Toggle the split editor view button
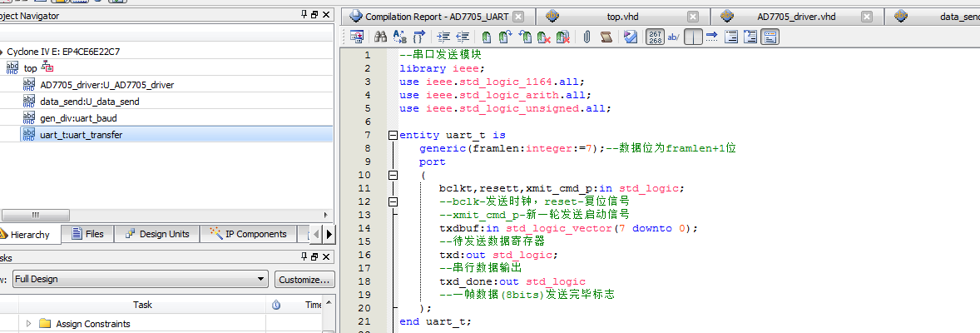 693,37
